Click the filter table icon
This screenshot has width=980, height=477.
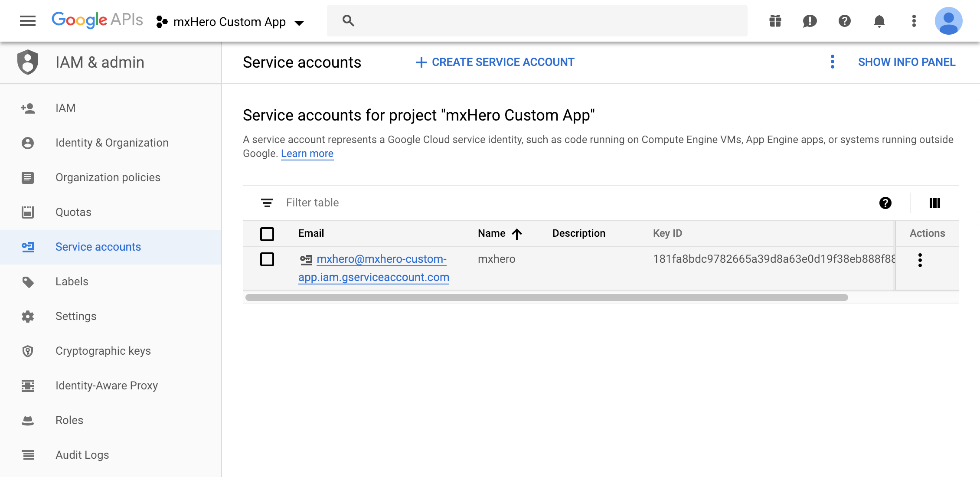pos(267,203)
